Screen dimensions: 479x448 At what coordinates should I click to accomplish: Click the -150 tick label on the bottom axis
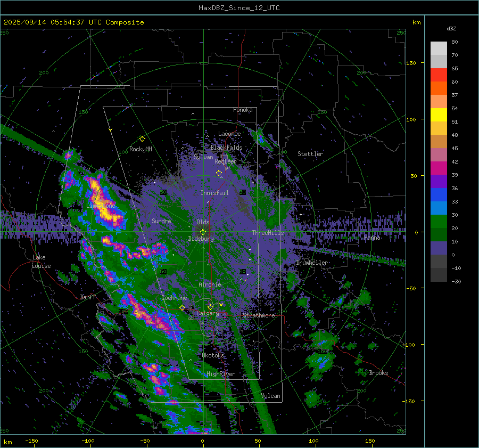pyautogui.click(x=31, y=441)
